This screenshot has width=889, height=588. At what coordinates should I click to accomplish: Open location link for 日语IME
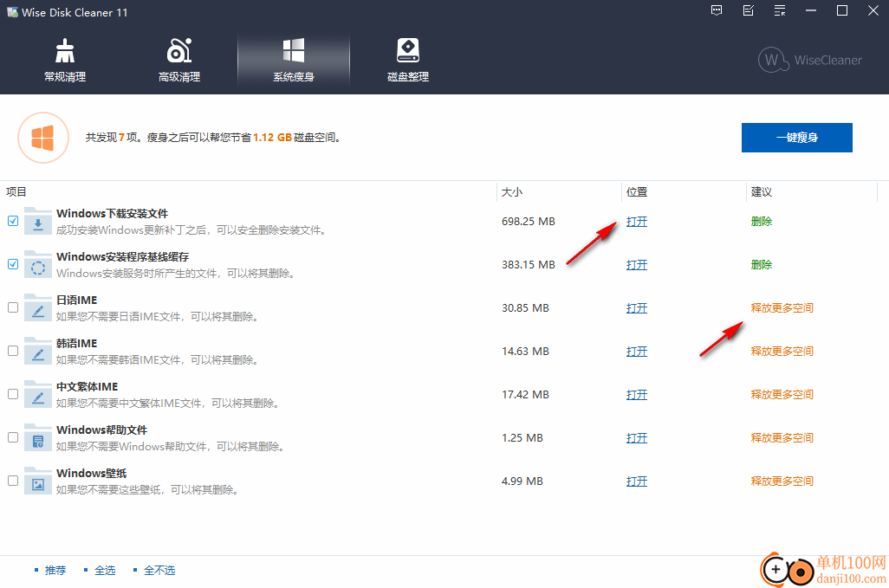(637, 308)
